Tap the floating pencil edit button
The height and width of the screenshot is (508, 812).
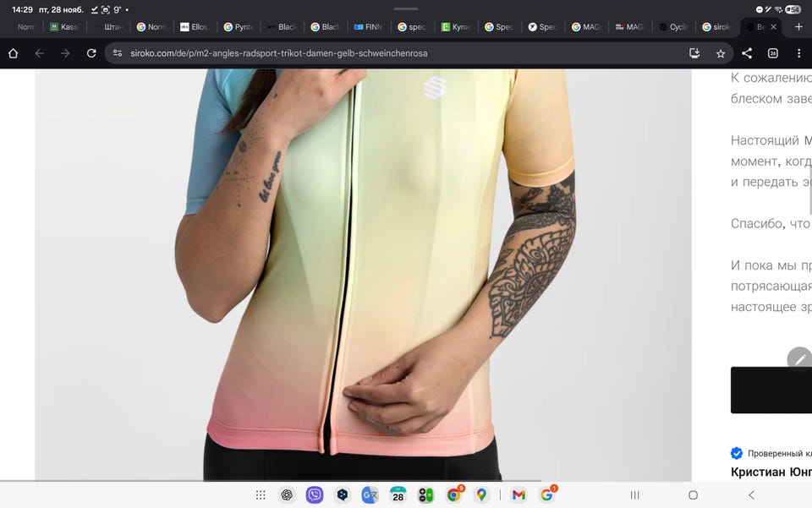tap(799, 359)
